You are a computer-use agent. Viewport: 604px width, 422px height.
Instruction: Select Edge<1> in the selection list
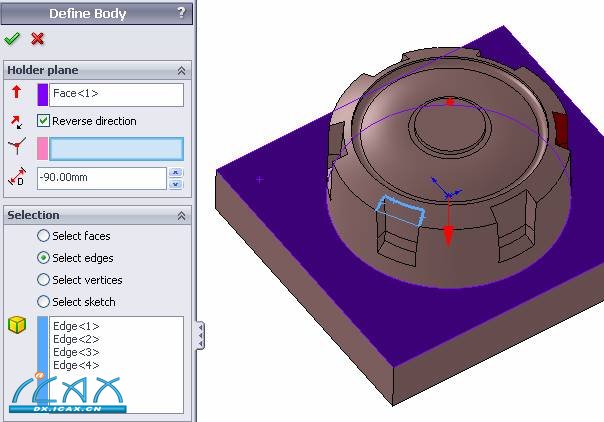coord(76,326)
